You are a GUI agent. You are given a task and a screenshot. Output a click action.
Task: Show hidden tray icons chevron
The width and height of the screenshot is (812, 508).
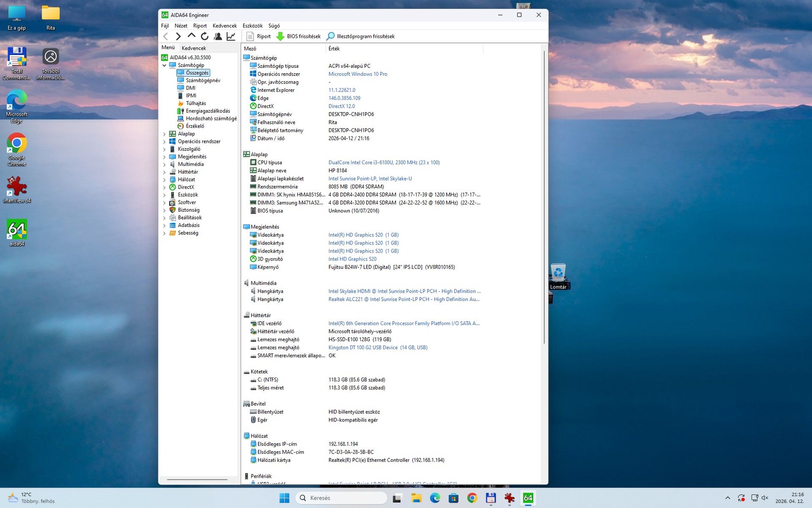pyautogui.click(x=727, y=498)
